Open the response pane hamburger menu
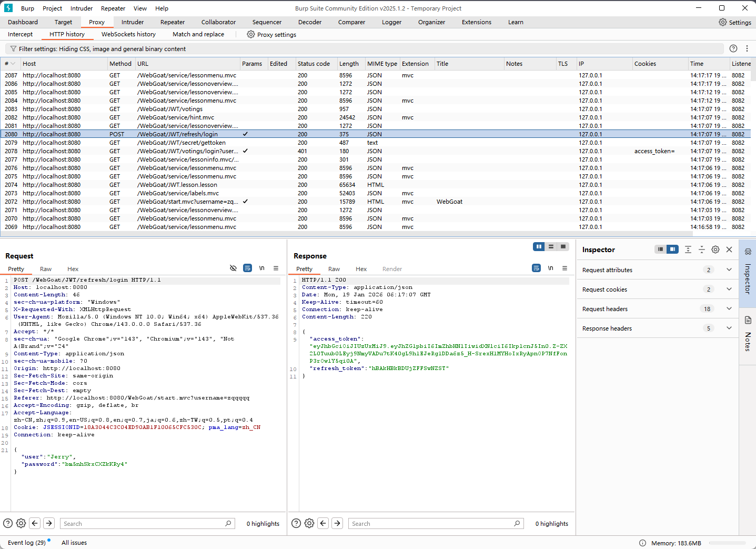 click(565, 268)
